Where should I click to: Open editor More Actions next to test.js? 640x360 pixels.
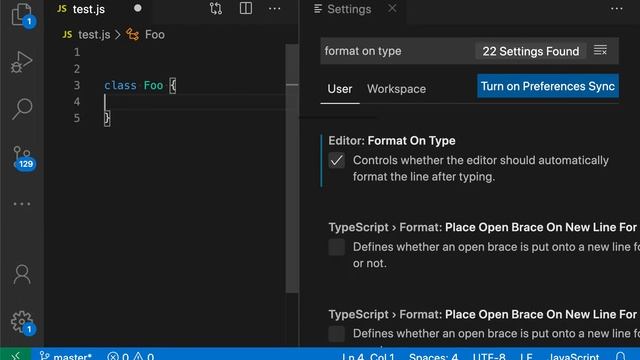point(274,9)
